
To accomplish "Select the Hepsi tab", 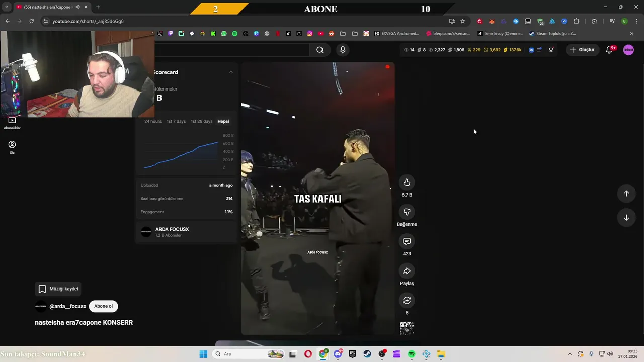I will (223, 121).
